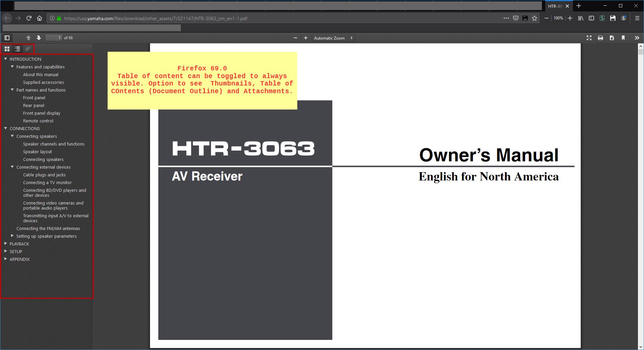Expand the PLAYBACK outline section

pyautogui.click(x=5, y=244)
